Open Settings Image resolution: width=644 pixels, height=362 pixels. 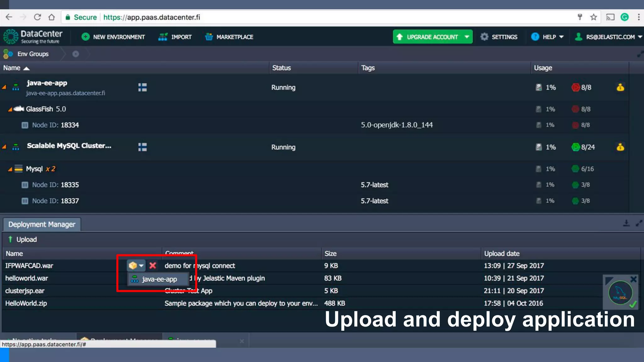click(499, 37)
